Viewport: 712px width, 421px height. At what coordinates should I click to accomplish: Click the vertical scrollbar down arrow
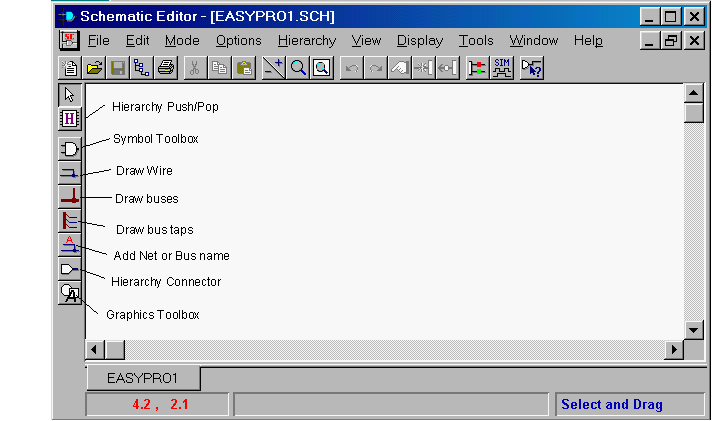coord(693,329)
